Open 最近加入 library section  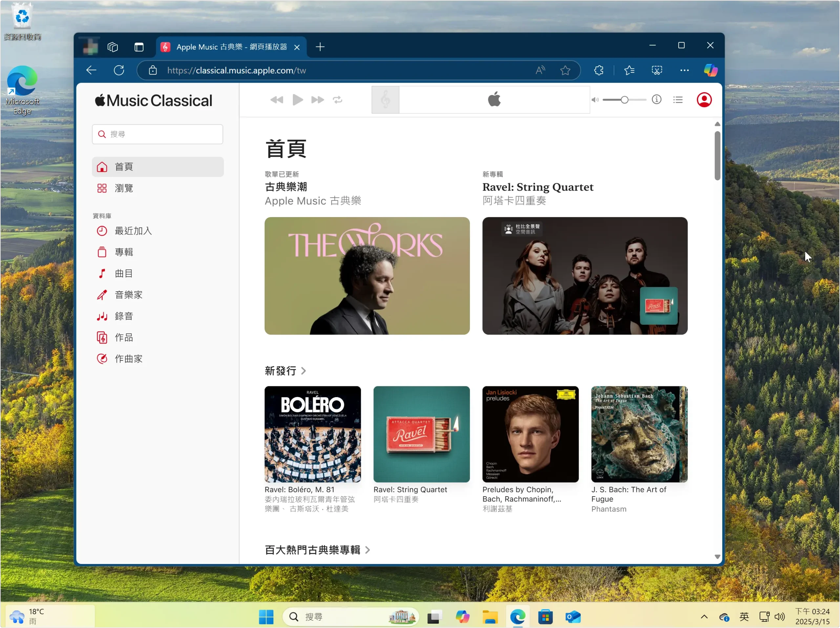click(157, 231)
